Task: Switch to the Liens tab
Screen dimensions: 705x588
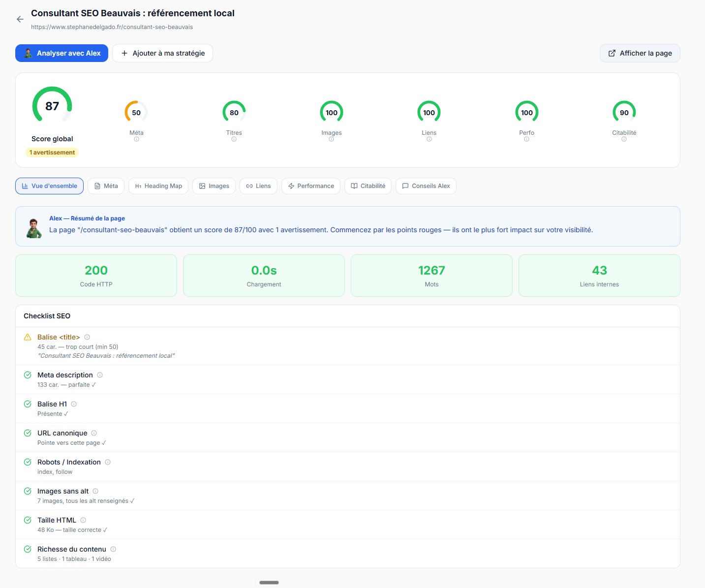Action: pos(258,186)
